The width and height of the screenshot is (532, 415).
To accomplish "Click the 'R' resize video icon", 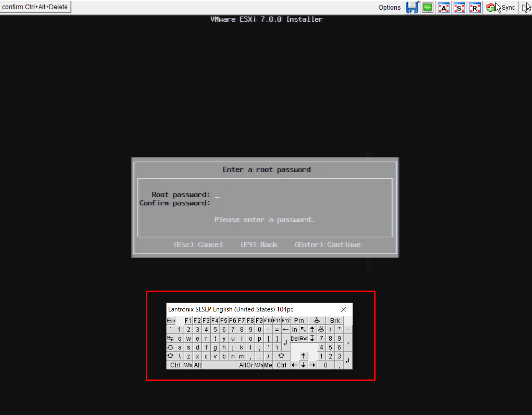I will tap(475, 8).
